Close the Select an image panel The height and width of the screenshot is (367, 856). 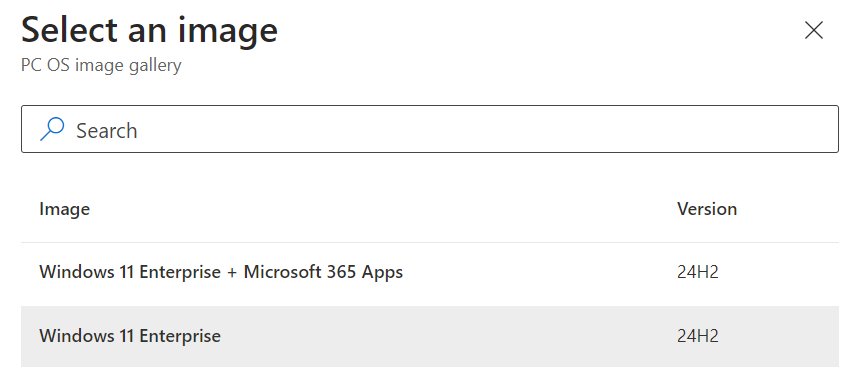tap(813, 31)
